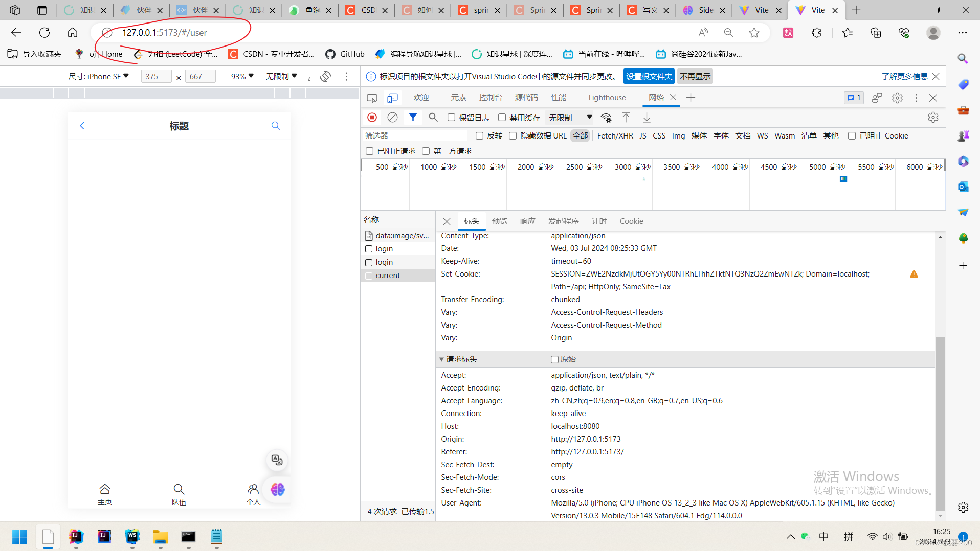The image size is (980, 551).
Task: Tap the 个人 profile tab icon
Action: pos(253,489)
